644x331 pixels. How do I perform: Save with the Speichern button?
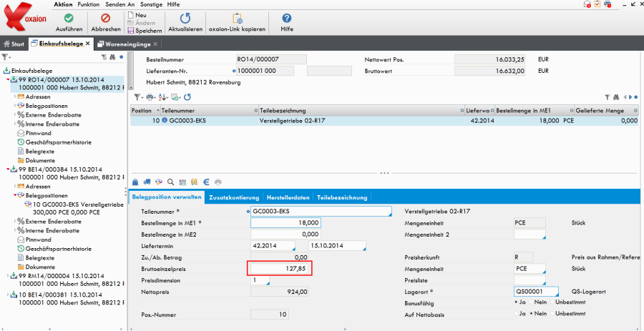click(145, 30)
